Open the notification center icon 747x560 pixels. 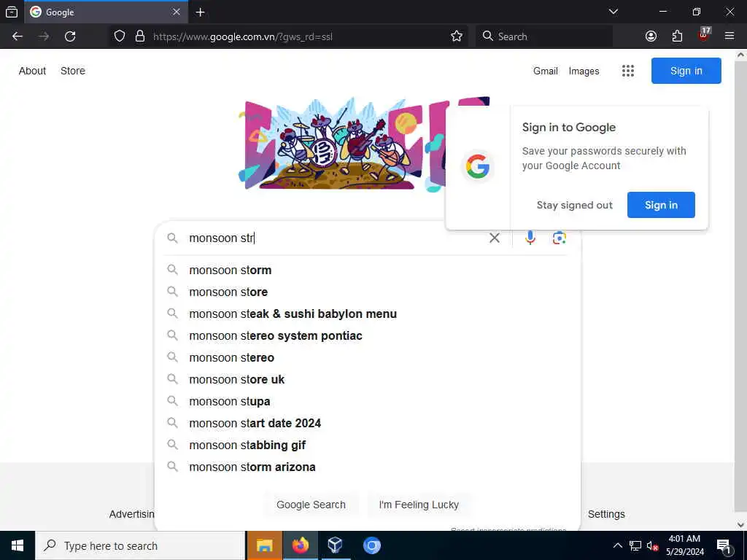click(724, 546)
